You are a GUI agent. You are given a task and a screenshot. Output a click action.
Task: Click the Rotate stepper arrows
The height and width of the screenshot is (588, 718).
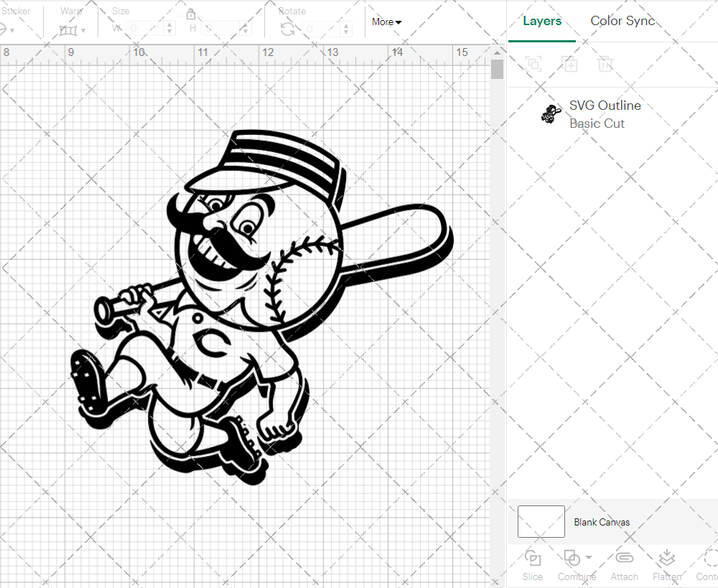pos(346,29)
